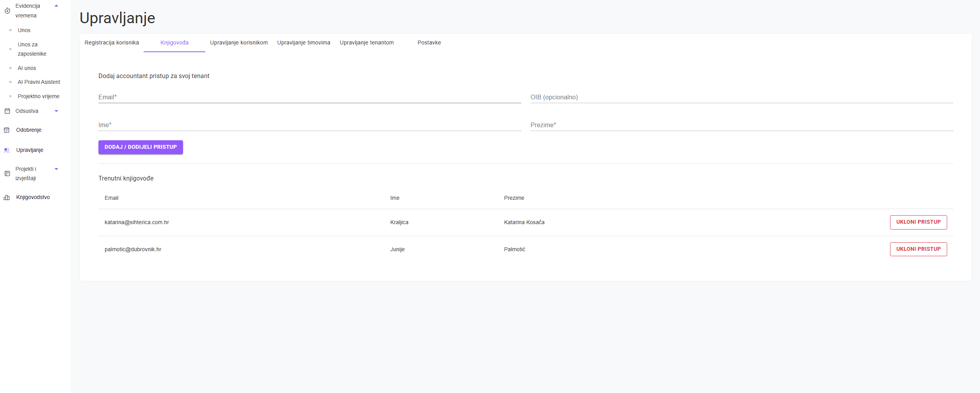Image resolution: width=980 pixels, height=393 pixels.
Task: Click the OIB (opcionalno) field
Action: point(741,97)
